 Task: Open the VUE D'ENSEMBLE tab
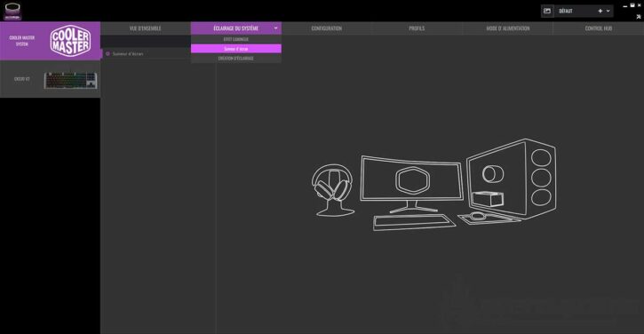pos(146,28)
